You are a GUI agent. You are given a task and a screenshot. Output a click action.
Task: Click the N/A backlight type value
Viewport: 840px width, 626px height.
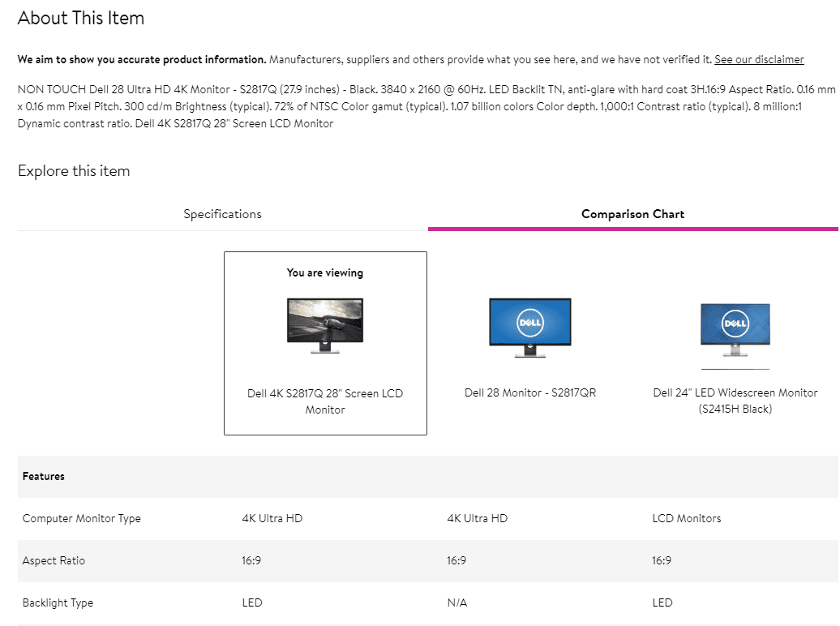pyautogui.click(x=457, y=603)
